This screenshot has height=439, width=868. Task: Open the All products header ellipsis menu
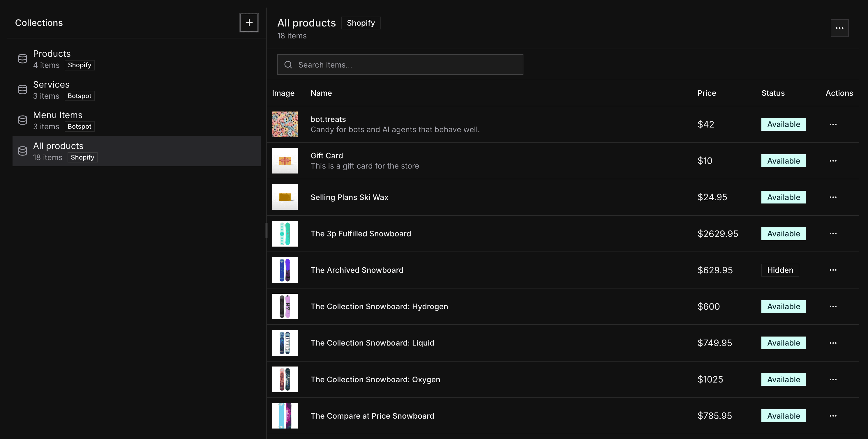click(x=839, y=28)
